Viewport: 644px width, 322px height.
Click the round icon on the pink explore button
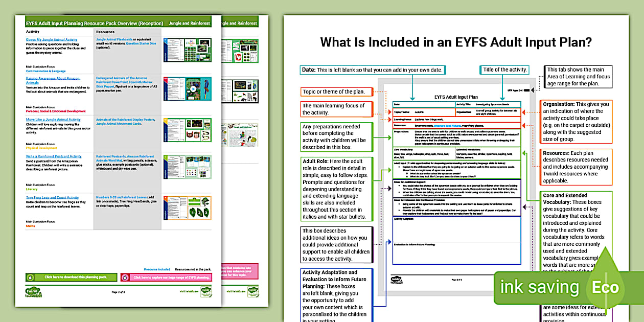tap(125, 278)
